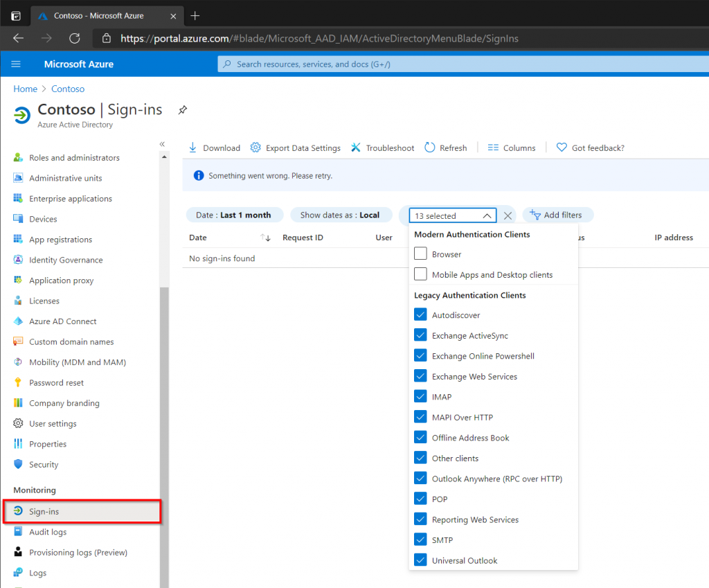
Task: Open App registrations menu item
Action: click(x=61, y=240)
